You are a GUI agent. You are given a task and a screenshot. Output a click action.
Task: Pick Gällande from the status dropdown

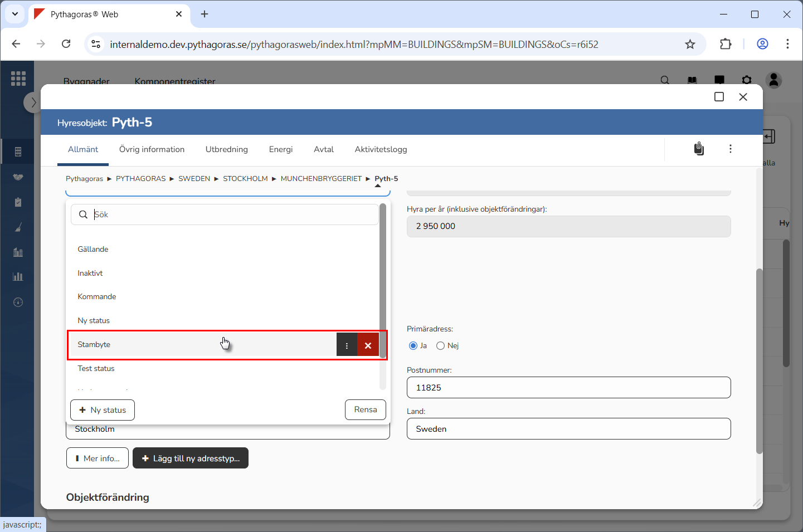[93, 250]
